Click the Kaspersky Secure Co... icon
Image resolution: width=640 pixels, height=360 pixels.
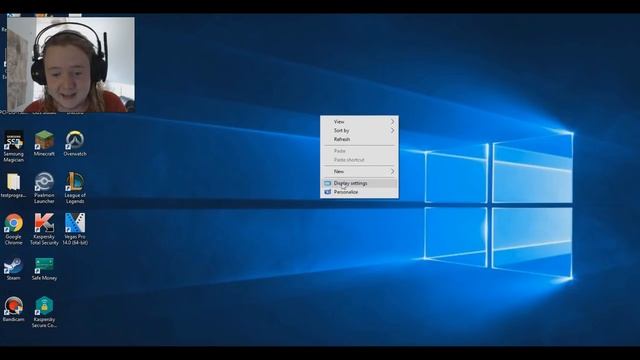point(44,312)
